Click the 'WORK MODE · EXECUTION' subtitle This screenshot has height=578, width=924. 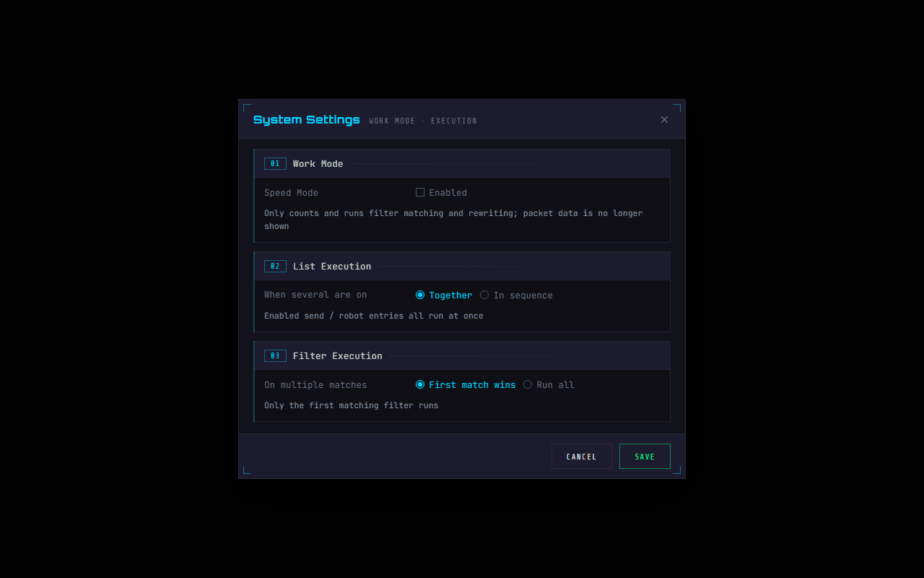tap(423, 121)
